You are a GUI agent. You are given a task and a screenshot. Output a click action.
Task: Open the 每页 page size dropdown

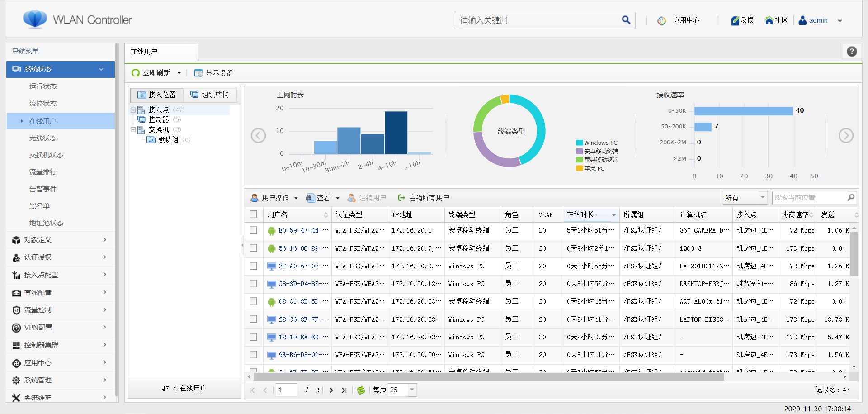click(x=412, y=390)
